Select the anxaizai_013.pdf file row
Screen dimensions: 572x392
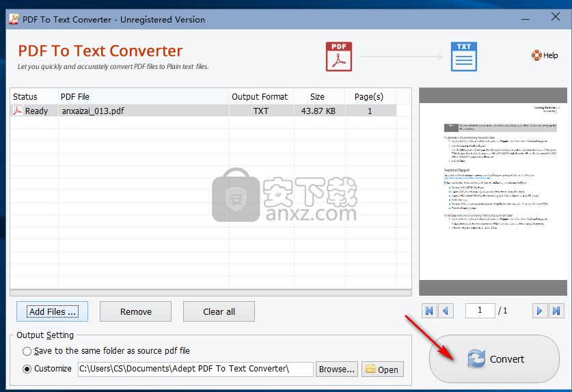click(x=203, y=111)
